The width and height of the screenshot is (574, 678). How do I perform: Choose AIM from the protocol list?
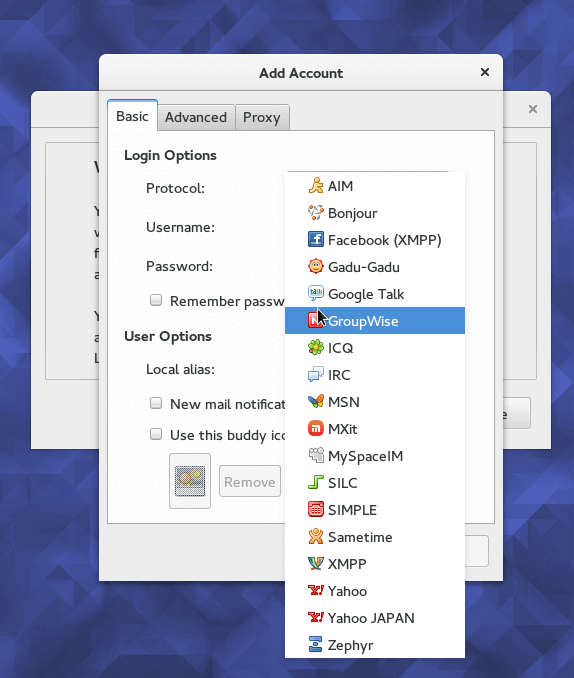tap(375, 185)
